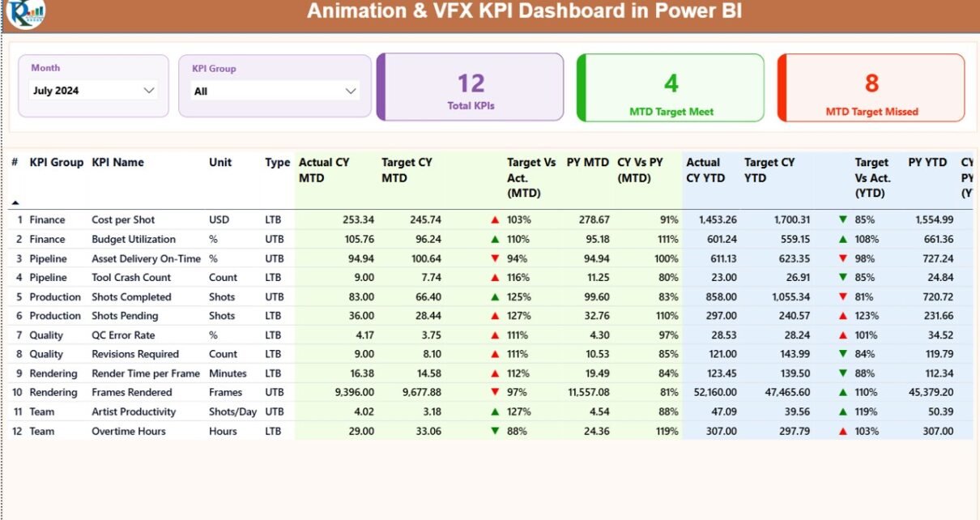Viewport: 980px width, 520px height.
Task: Select the MTD Target Meet card
Action: click(671, 87)
